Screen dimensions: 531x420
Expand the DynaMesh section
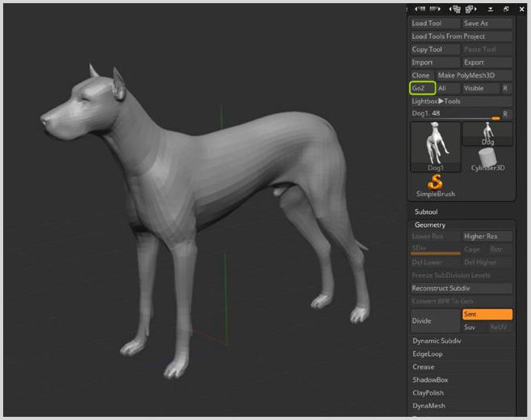click(x=430, y=406)
